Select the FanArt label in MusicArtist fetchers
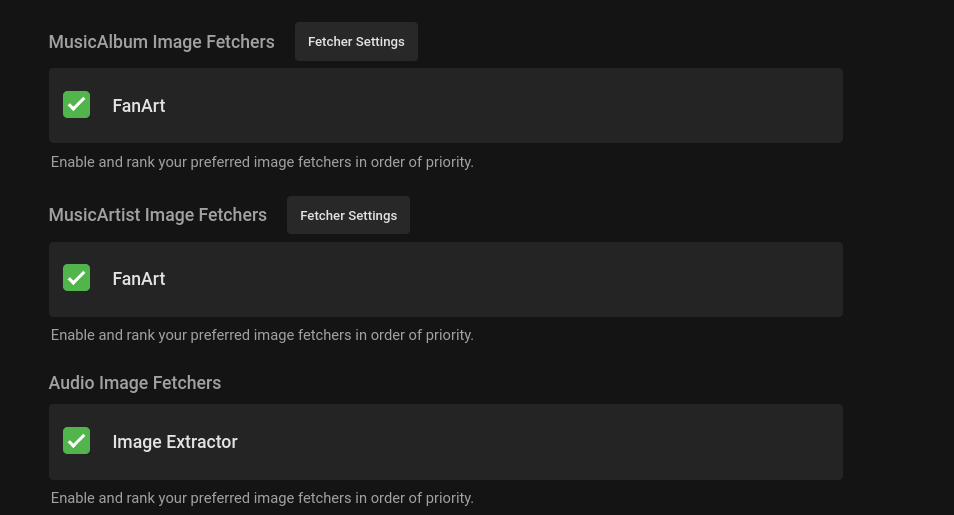The image size is (954, 515). [x=139, y=279]
